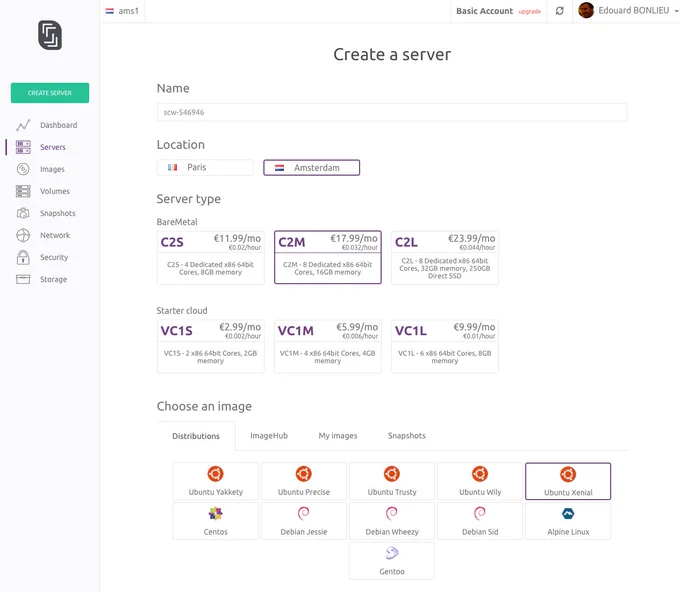
Task: Click the Basic Account label
Action: (484, 11)
